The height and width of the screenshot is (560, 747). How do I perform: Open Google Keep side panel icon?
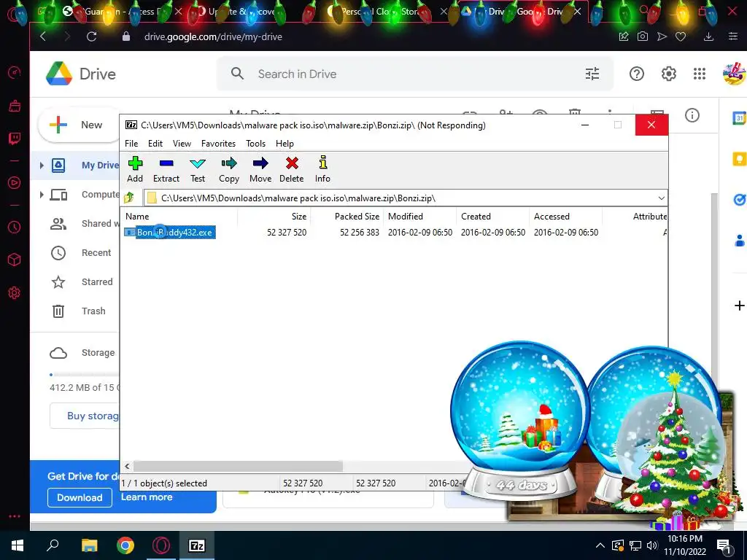point(739,158)
